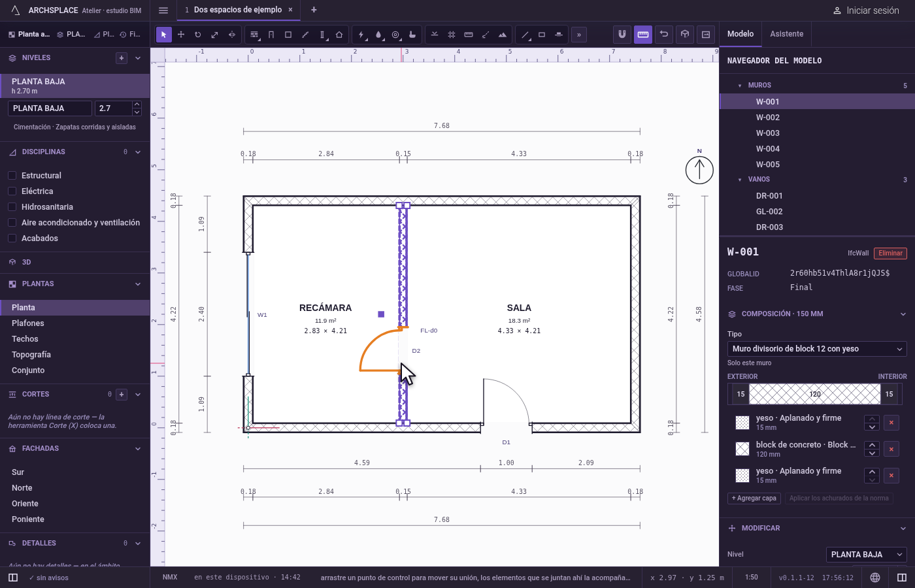Viewport: 915px width, 588px height.
Task: Collapse the Fachadas section chevron
Action: click(138, 449)
